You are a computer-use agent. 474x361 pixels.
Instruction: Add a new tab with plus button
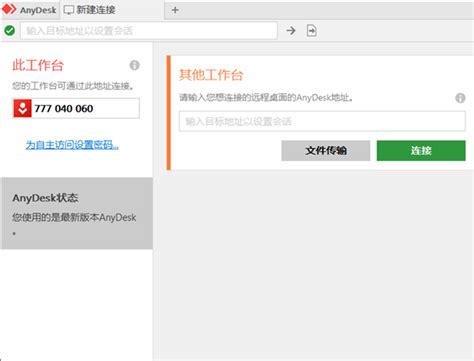coord(175,10)
